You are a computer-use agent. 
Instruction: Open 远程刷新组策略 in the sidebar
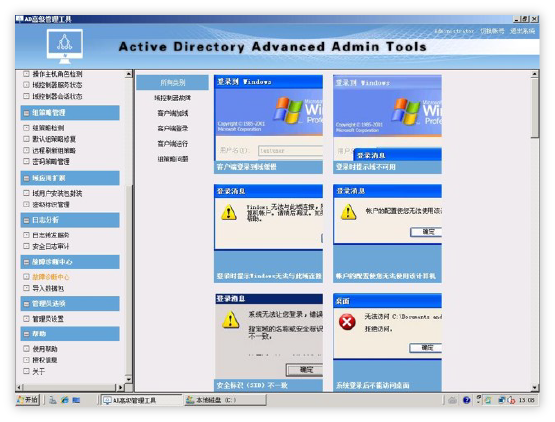pos(54,150)
